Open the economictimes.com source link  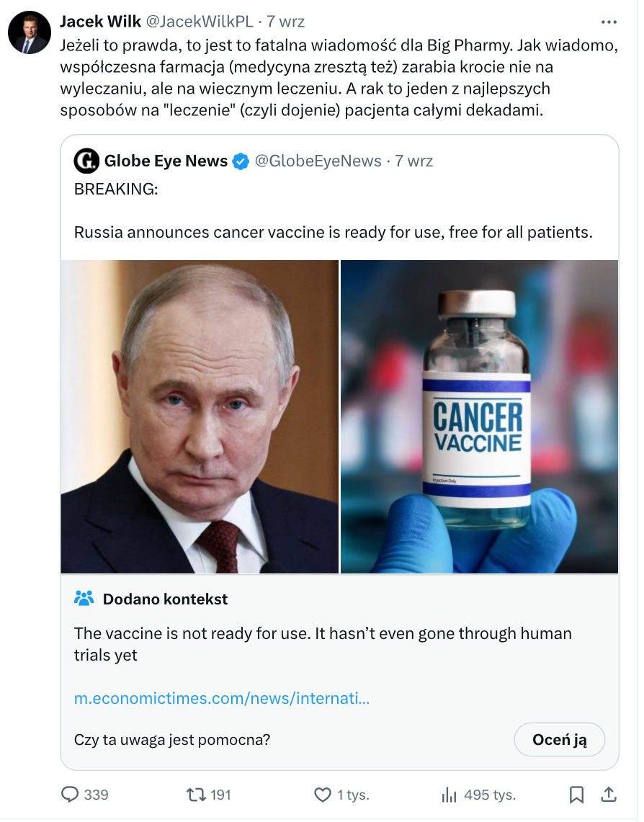(222, 698)
